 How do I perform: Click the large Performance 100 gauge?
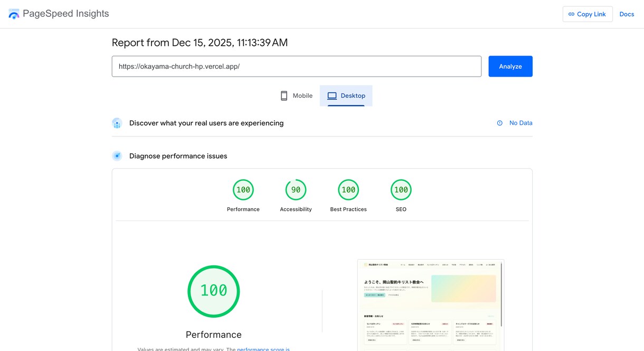coord(214,291)
